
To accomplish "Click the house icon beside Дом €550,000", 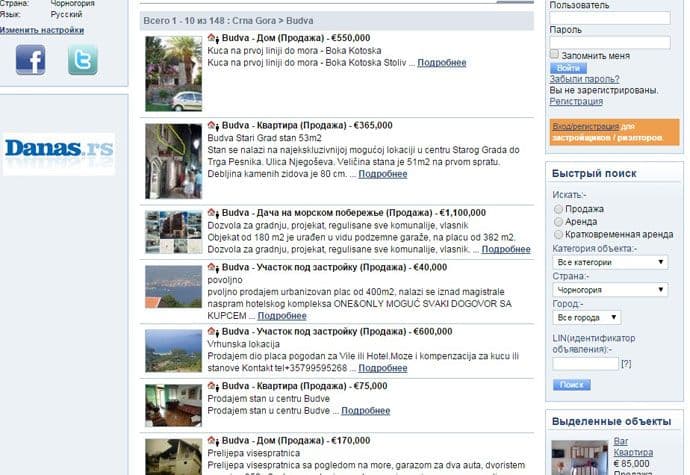I will click(x=213, y=38).
